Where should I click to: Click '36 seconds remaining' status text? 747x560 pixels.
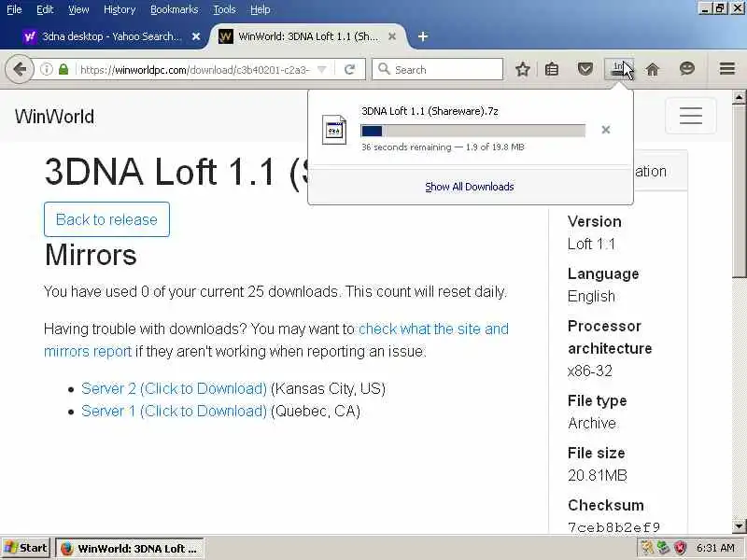pos(406,147)
